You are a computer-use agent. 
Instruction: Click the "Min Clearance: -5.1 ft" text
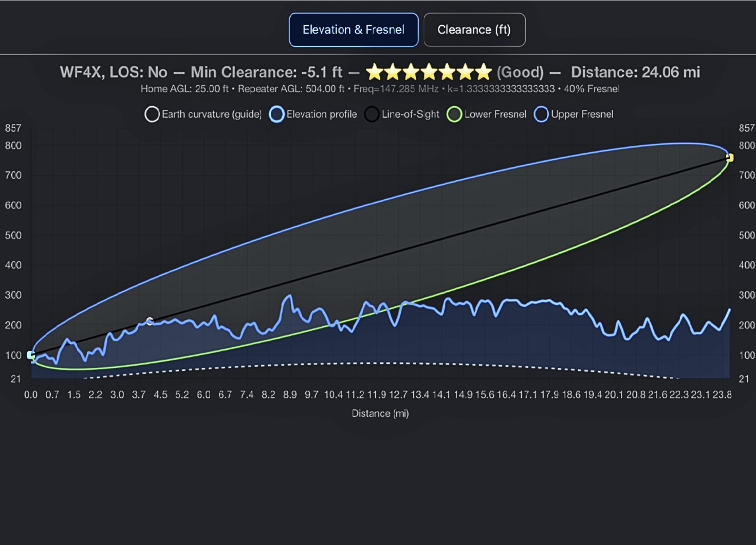click(266, 72)
